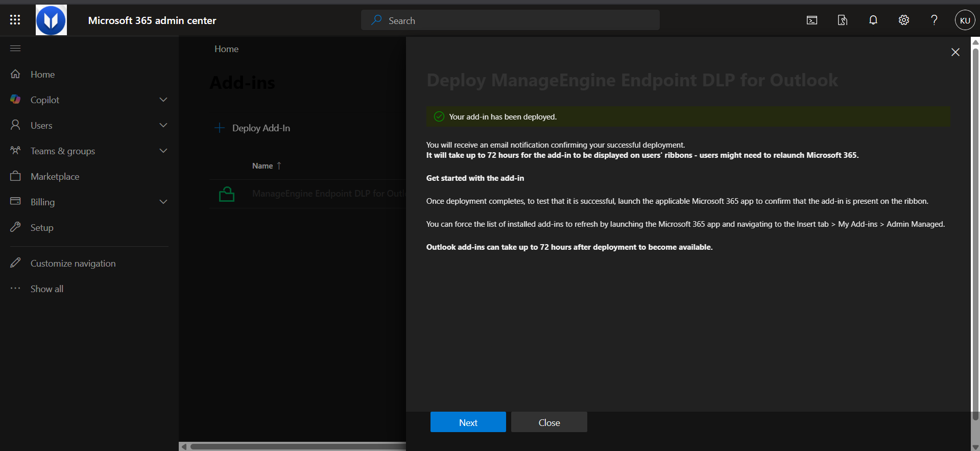Click the Customize navigation pencil icon
The height and width of the screenshot is (451, 980).
(15, 263)
